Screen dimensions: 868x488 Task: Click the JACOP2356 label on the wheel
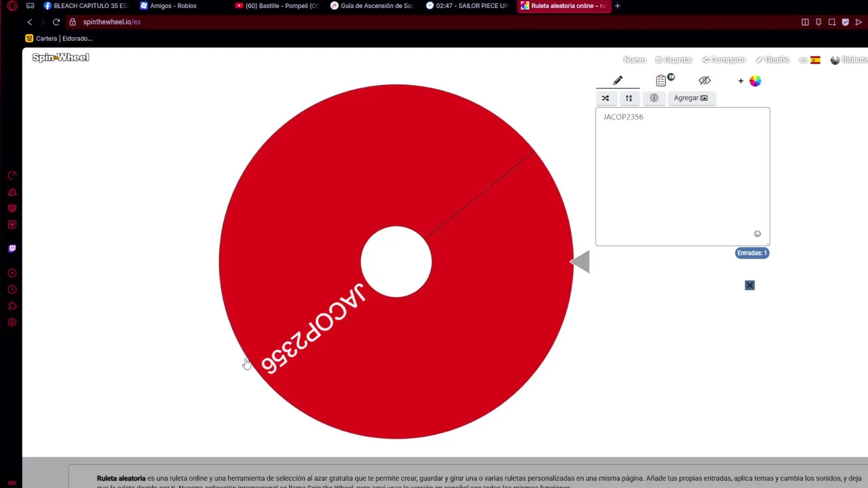coord(313,328)
